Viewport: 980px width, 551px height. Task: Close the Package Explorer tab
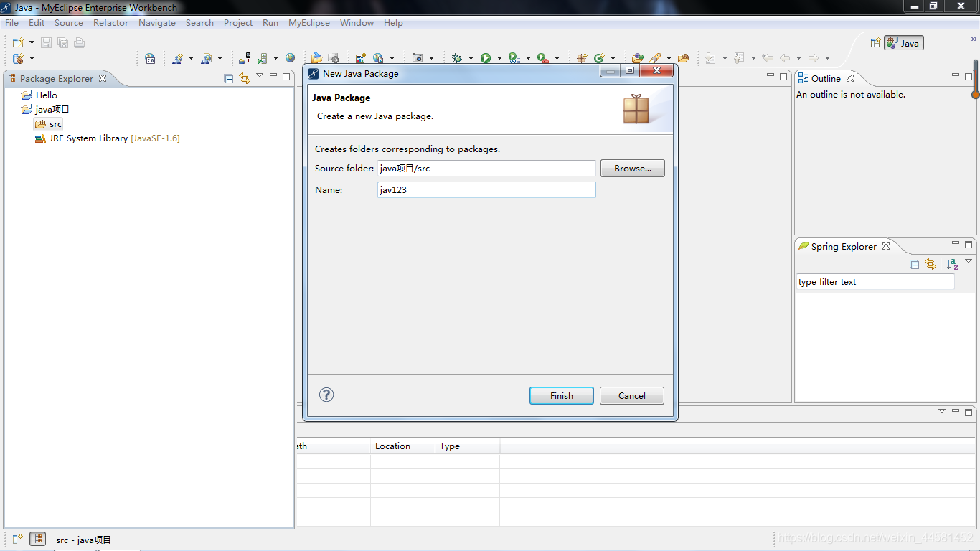click(x=103, y=78)
